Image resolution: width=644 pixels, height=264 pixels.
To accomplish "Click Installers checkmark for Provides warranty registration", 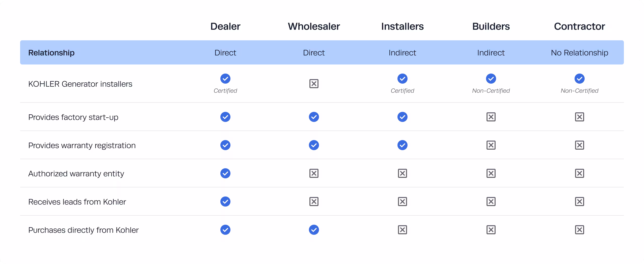I will tap(403, 145).
